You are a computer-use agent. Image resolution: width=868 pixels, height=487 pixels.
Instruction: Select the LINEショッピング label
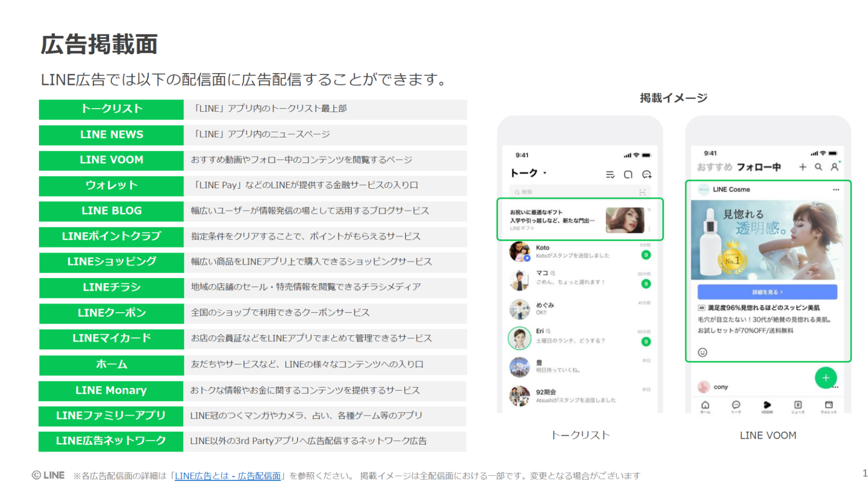pos(111,262)
